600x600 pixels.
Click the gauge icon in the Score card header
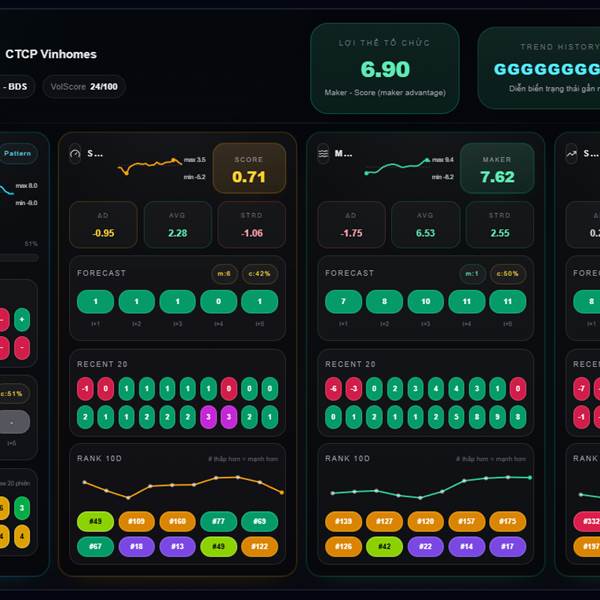click(75, 153)
